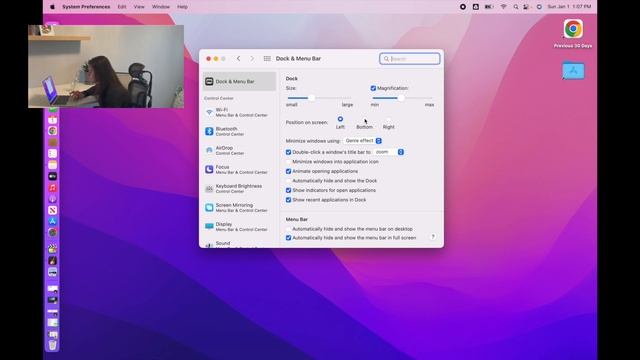Open Chrome icon on the desktop
640x360 pixels.
[573, 29]
